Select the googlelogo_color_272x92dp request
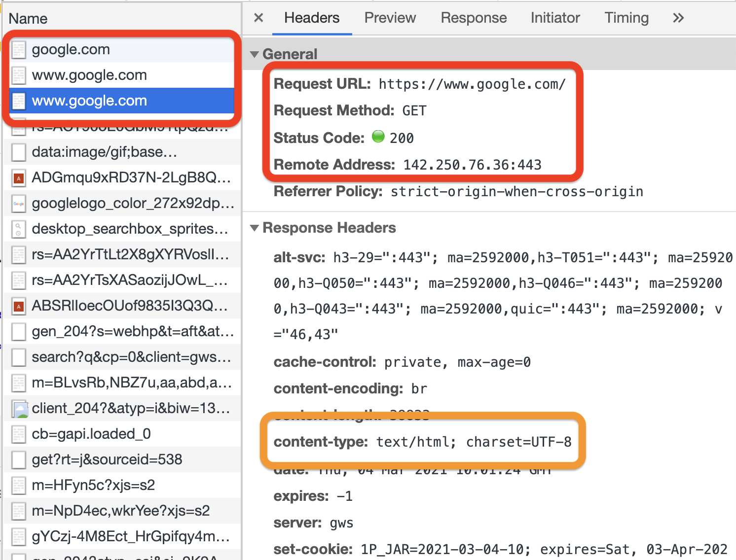 tap(122, 203)
